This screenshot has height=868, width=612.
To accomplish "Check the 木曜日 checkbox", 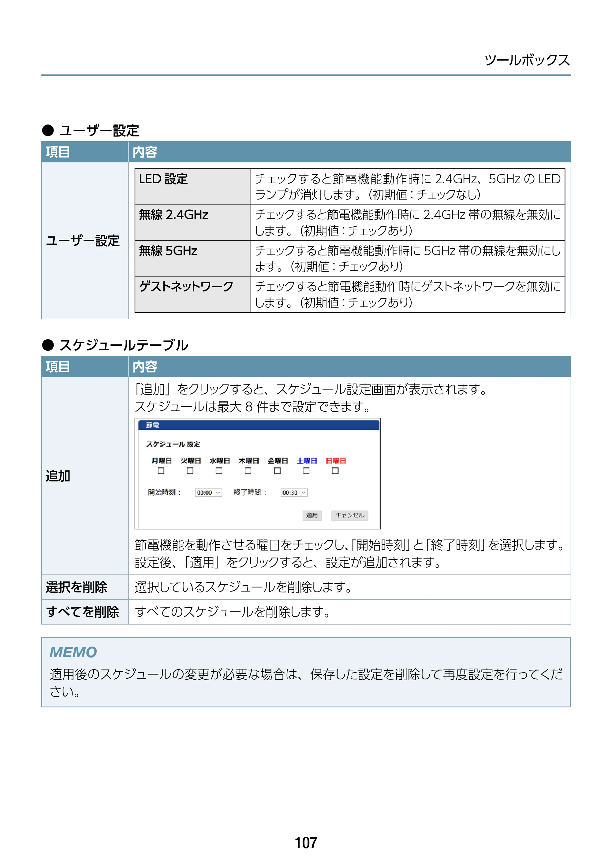I will click(248, 471).
